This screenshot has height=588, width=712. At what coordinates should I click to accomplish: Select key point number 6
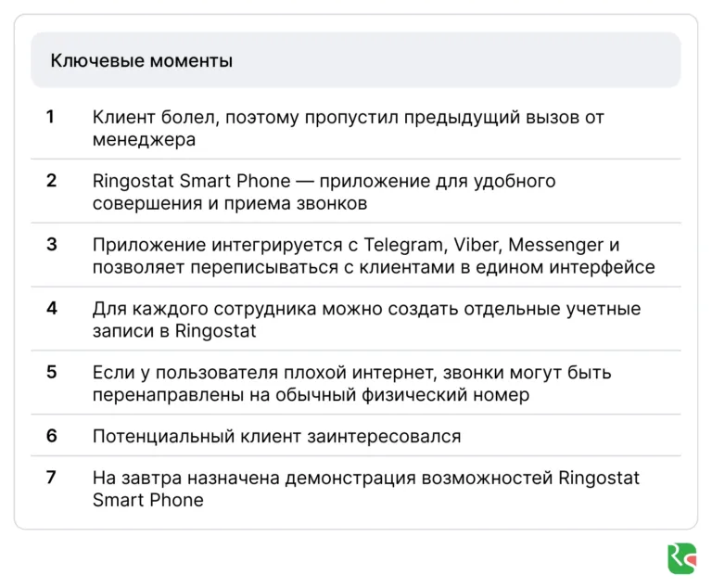pos(51,436)
